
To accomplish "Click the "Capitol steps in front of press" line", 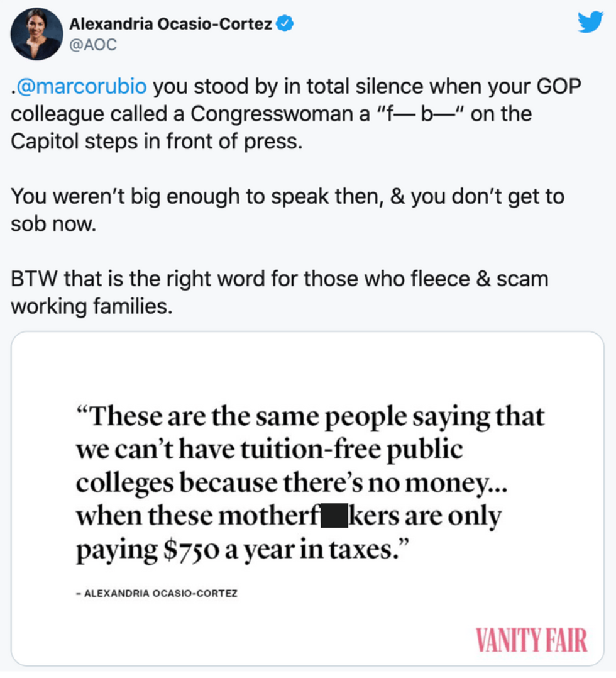I will point(157,142).
